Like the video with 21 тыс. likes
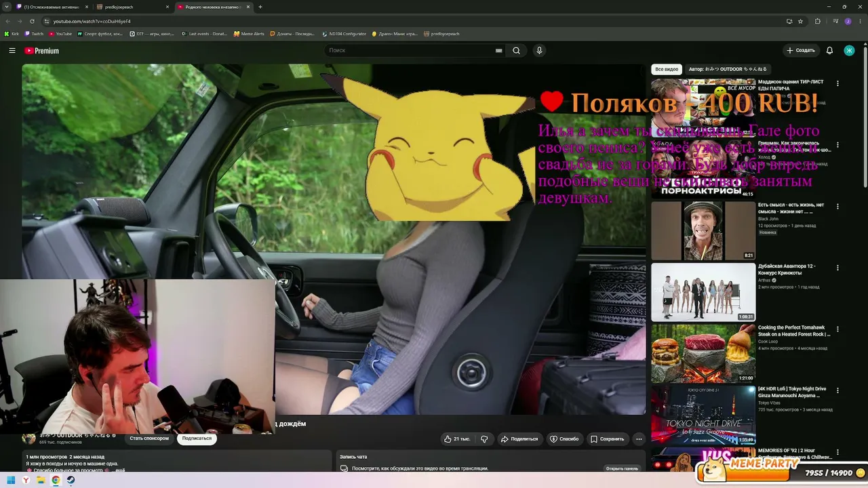The height and width of the screenshot is (488, 868). 457,439
